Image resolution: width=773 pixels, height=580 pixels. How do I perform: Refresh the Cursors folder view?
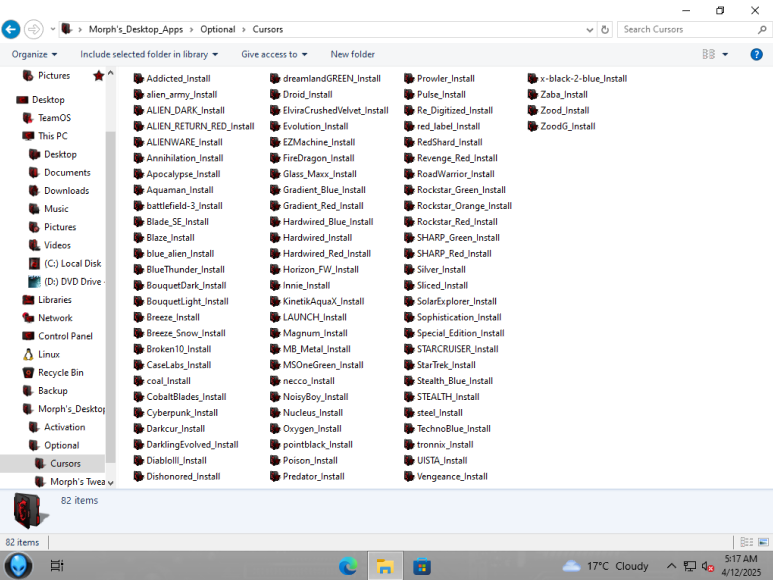coord(605,30)
